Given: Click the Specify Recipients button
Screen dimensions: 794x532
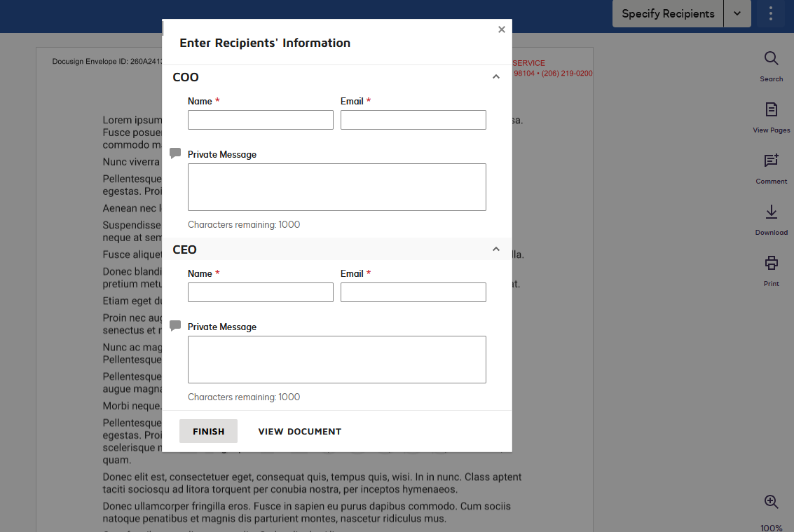Looking at the screenshot, I should click(x=667, y=14).
